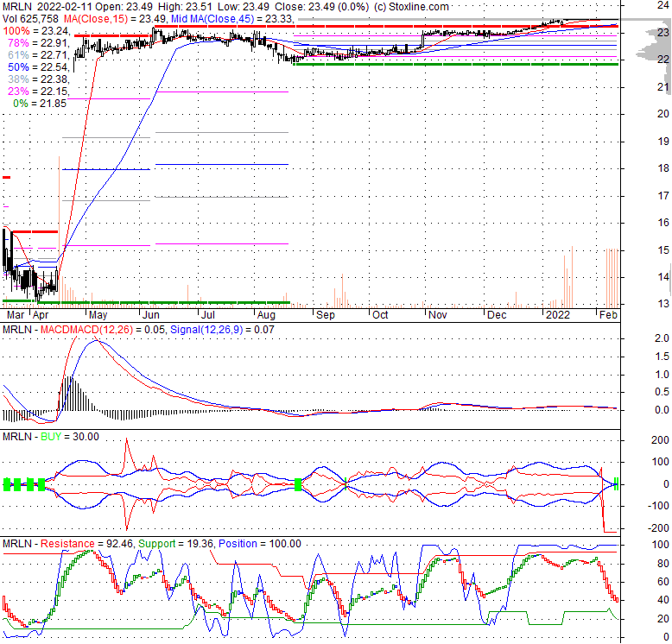Image resolution: width=672 pixels, height=644 pixels.
Task: Click MACD axis value 2.0
Action: (x=662, y=338)
